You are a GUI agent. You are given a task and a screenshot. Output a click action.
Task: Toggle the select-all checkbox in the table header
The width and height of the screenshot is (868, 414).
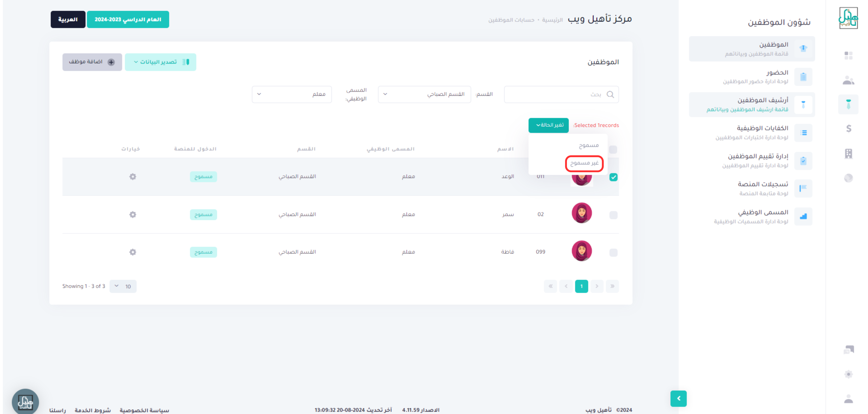coord(613,149)
